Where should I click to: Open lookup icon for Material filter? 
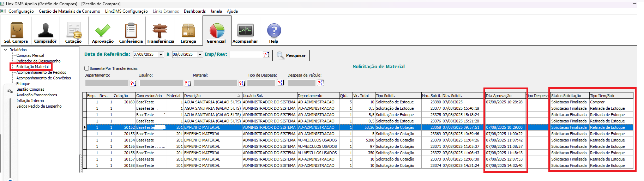[x=242, y=83]
